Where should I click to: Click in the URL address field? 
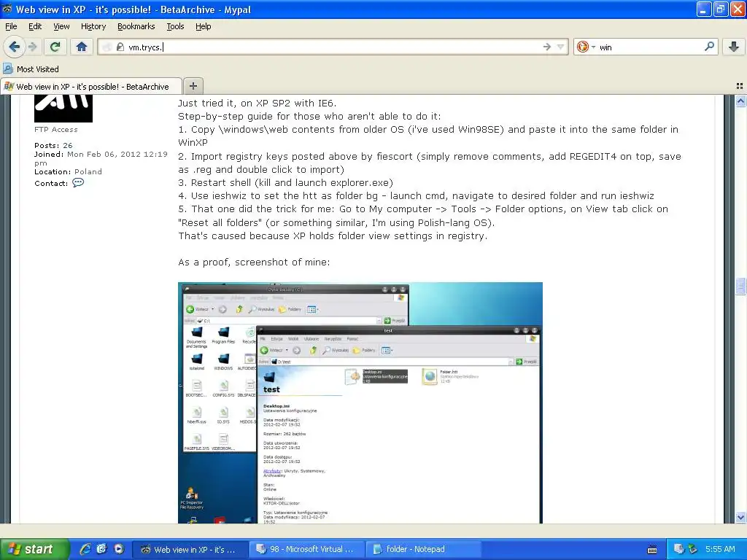point(333,47)
